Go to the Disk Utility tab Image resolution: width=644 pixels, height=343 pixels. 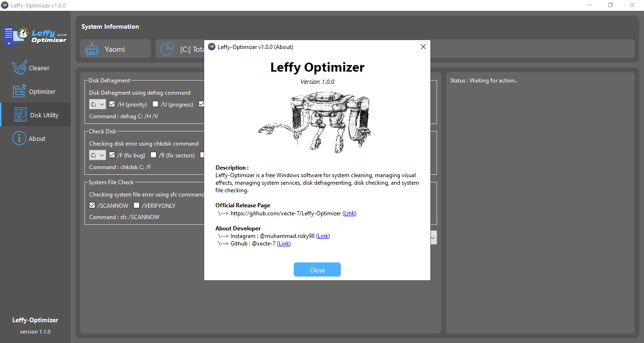(x=35, y=115)
